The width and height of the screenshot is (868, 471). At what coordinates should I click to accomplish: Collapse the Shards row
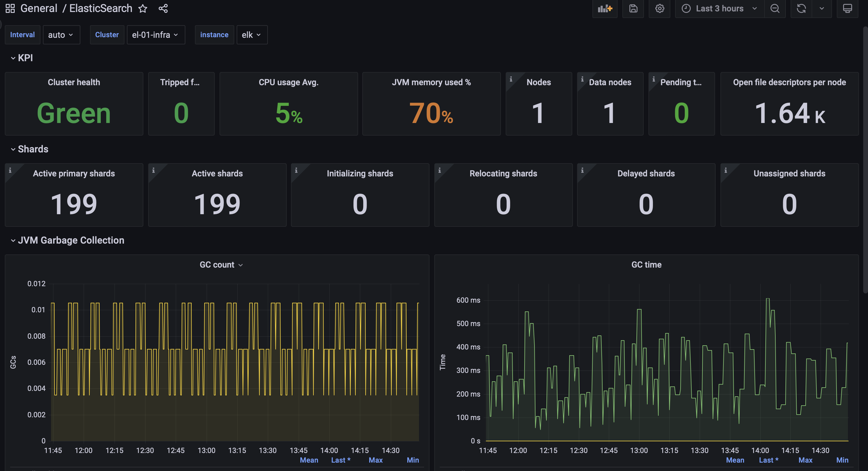[13, 149]
